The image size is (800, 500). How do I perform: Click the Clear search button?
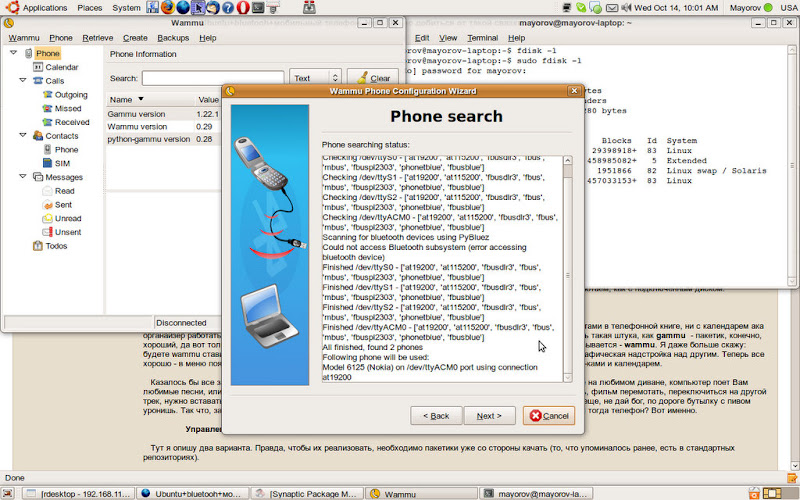pyautogui.click(x=373, y=78)
